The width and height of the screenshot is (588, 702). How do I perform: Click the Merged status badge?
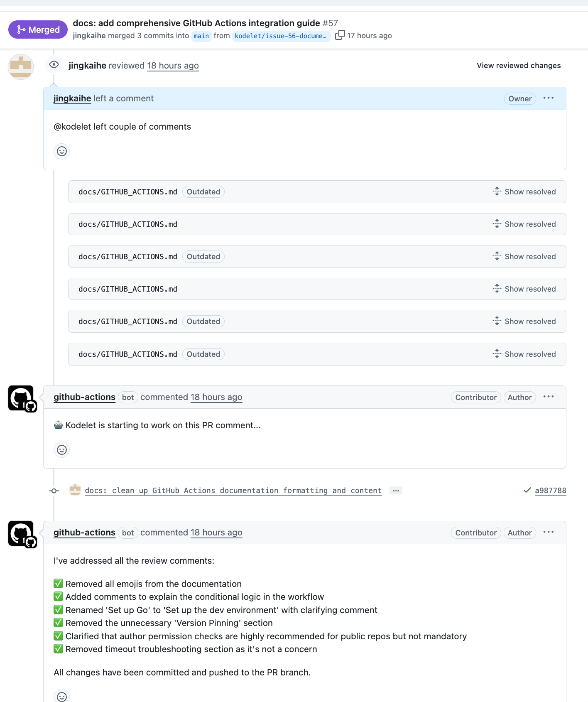tap(38, 29)
